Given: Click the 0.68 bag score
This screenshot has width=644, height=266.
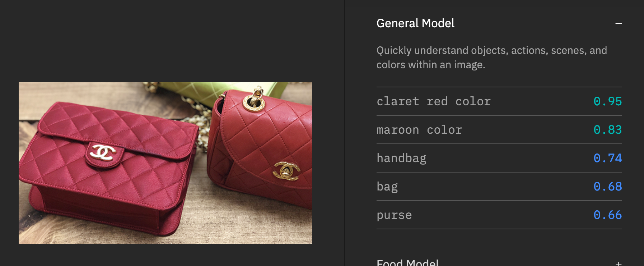Looking at the screenshot, I should click(607, 187).
